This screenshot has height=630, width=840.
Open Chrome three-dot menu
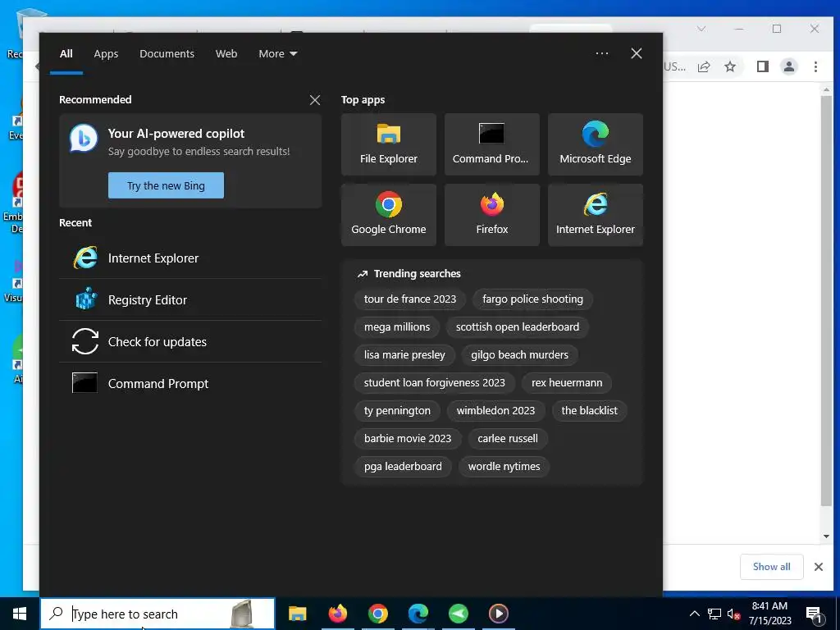815,66
